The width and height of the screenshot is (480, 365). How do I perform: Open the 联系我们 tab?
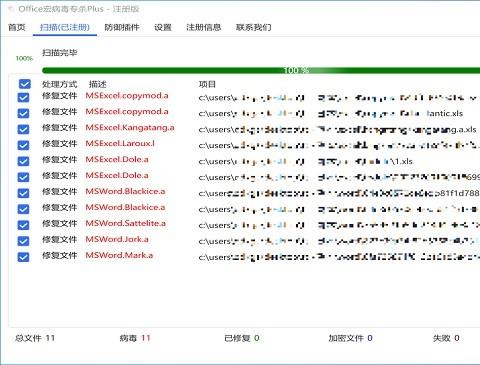pos(254,27)
